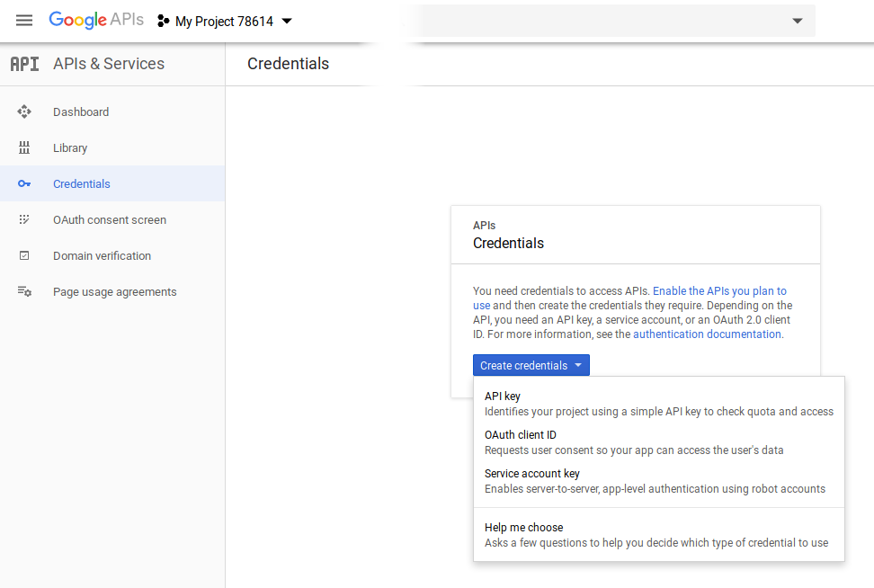Click the OAuth consent screen icon
This screenshot has height=588, width=874.
click(24, 220)
